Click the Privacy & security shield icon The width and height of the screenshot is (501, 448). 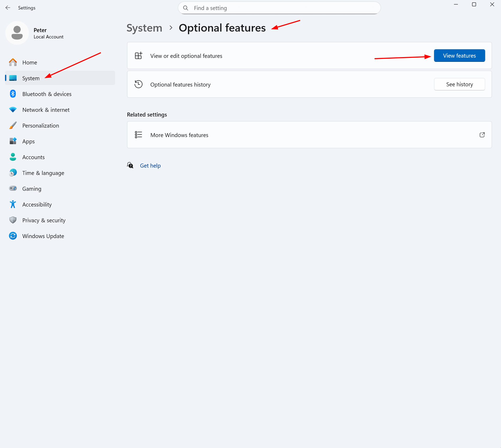tap(13, 220)
